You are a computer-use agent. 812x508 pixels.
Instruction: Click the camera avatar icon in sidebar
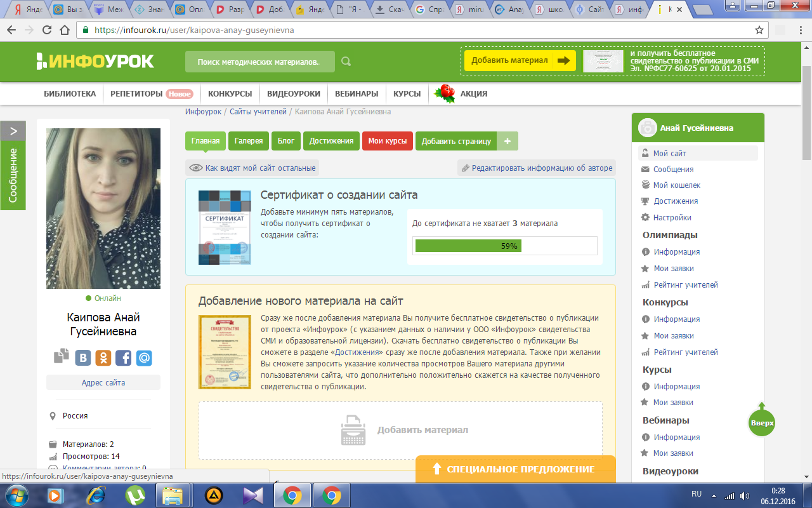point(646,128)
